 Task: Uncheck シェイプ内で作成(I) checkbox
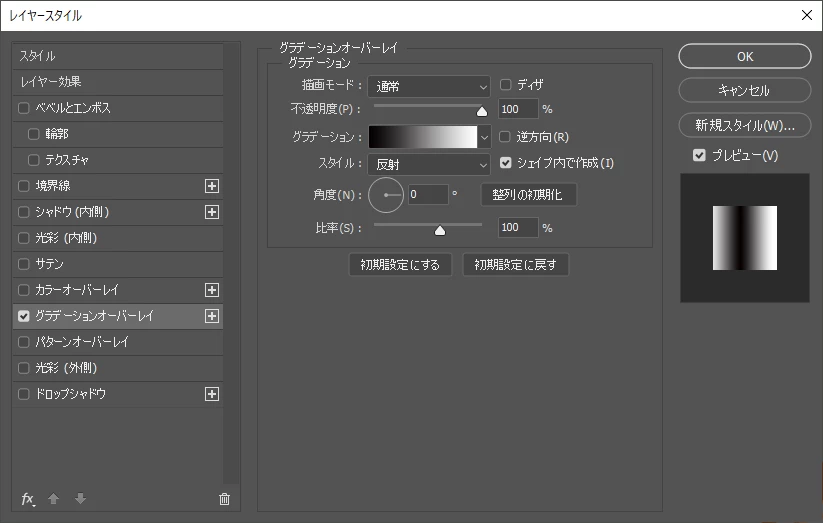[505, 163]
